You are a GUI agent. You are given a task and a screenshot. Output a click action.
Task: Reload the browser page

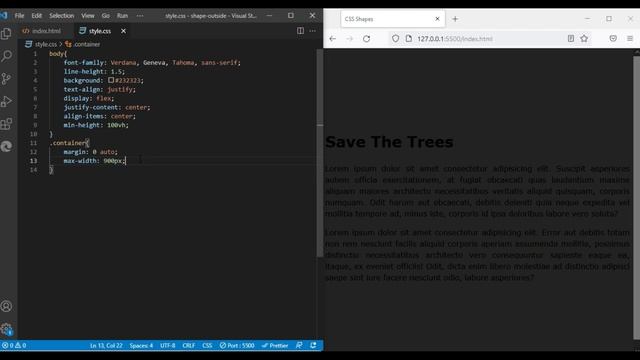pyautogui.click(x=367, y=39)
